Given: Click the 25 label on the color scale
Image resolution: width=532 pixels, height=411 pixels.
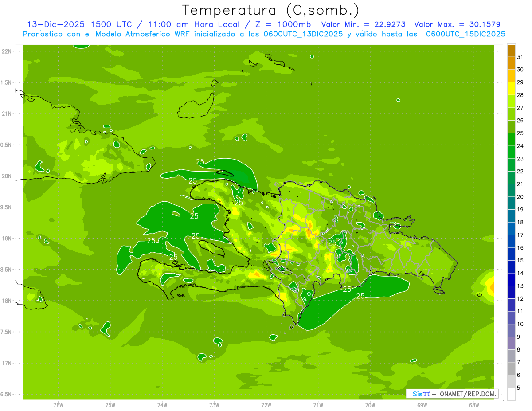Looking at the screenshot, I should [520, 133].
